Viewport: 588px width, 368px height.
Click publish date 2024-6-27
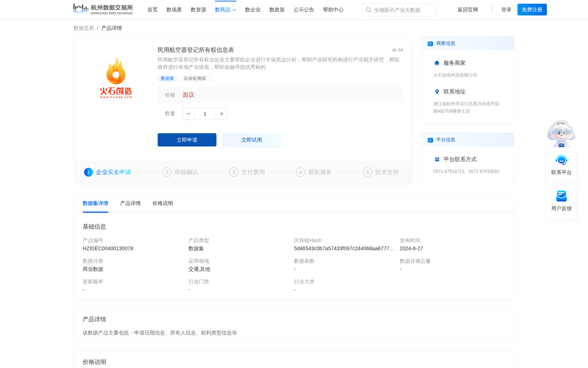(411, 248)
